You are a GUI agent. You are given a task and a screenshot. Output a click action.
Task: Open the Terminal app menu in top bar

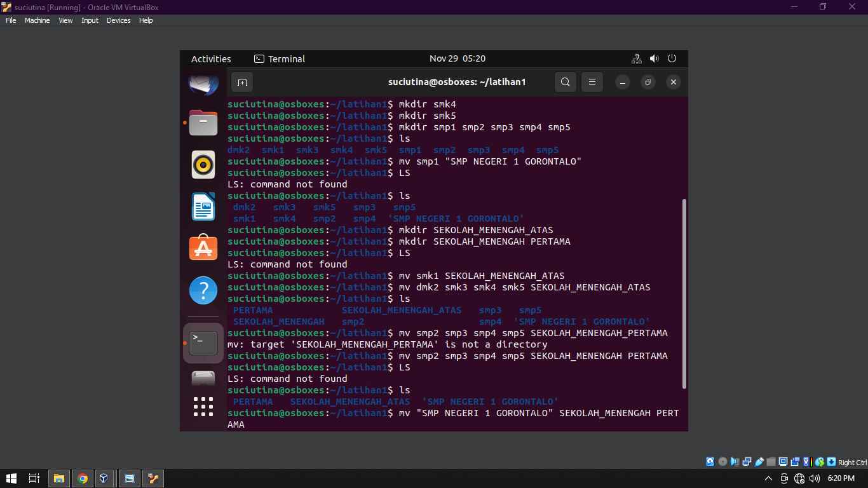(x=280, y=58)
